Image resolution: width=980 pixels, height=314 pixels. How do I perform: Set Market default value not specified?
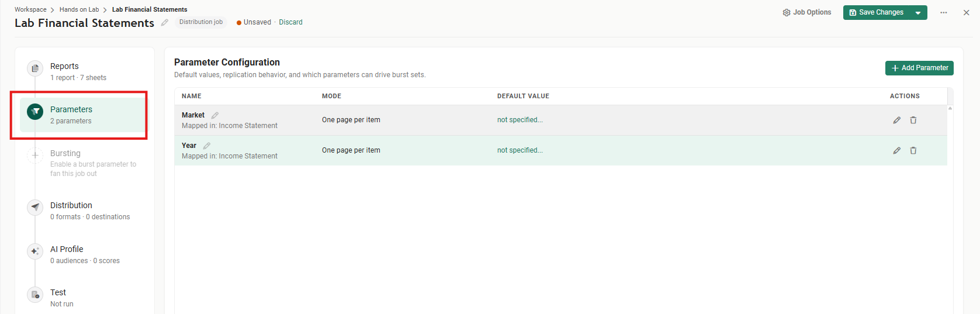[520, 120]
